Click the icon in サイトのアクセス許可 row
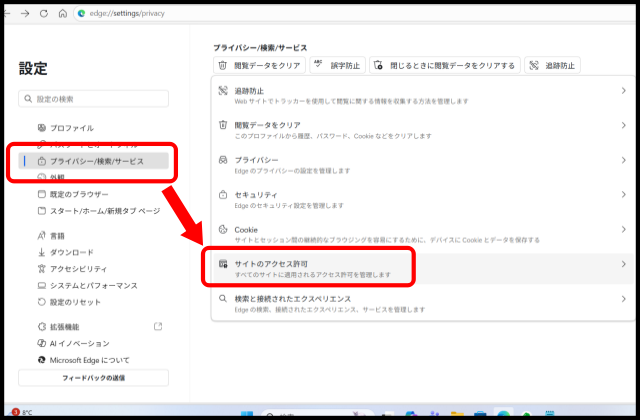The width and height of the screenshot is (640, 420). 223,264
